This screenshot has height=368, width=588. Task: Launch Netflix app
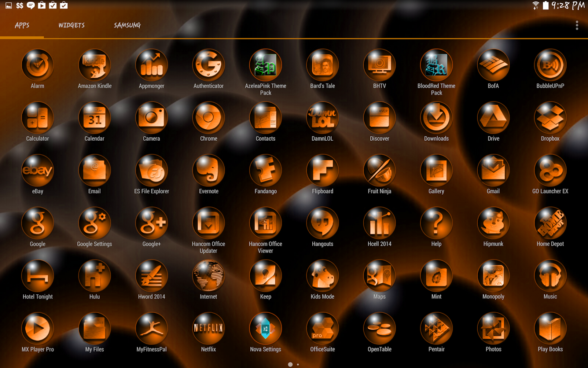click(209, 328)
